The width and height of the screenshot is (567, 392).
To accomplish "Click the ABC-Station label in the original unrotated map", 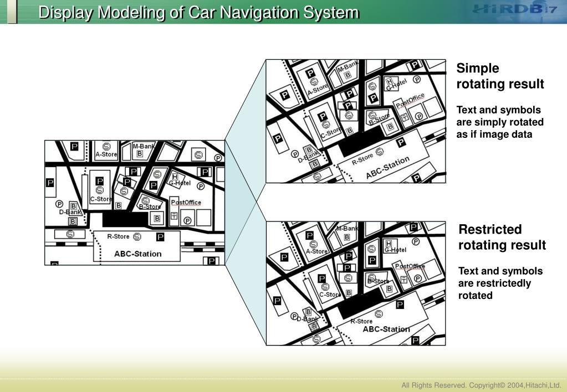I will point(138,254).
